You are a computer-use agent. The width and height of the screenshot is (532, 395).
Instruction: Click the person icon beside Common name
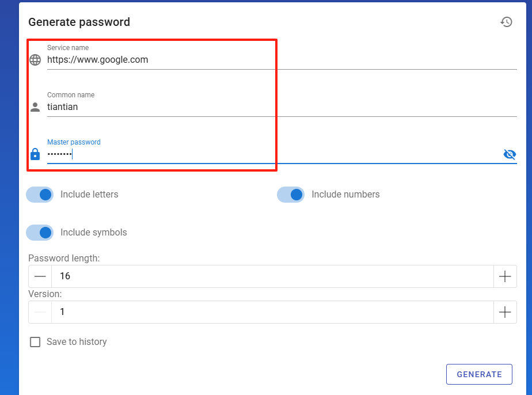(x=35, y=107)
